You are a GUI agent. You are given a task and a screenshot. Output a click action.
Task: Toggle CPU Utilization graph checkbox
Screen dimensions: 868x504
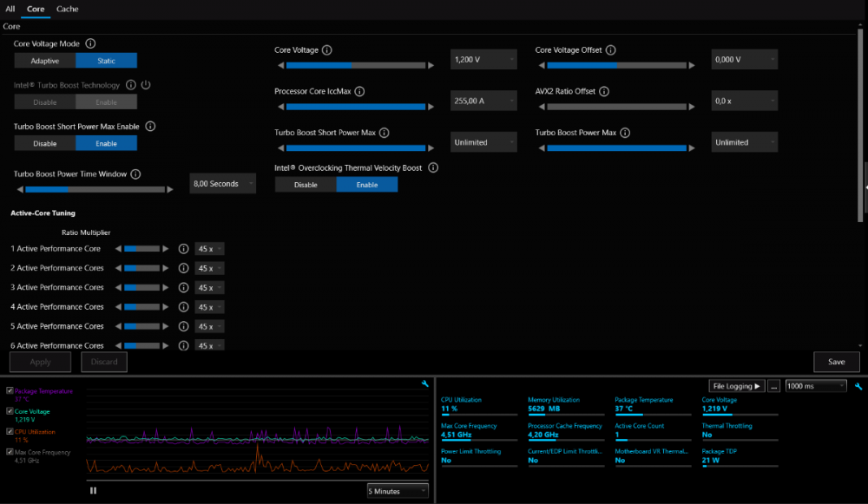(10, 432)
